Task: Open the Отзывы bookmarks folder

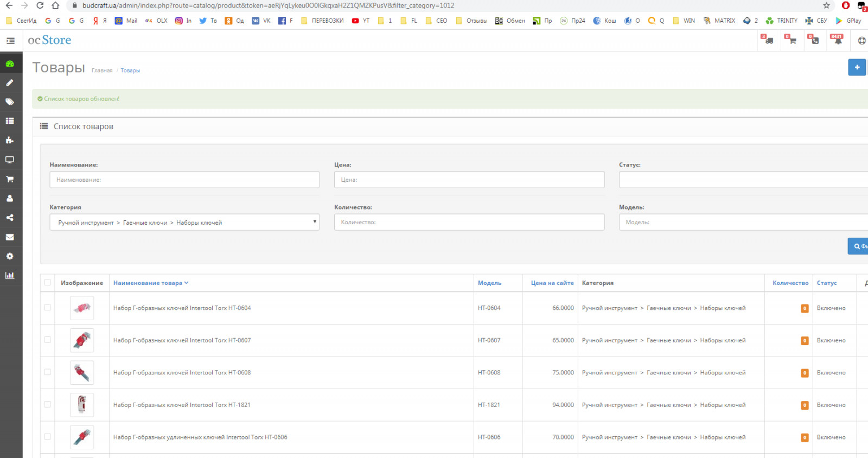Action: click(471, 21)
